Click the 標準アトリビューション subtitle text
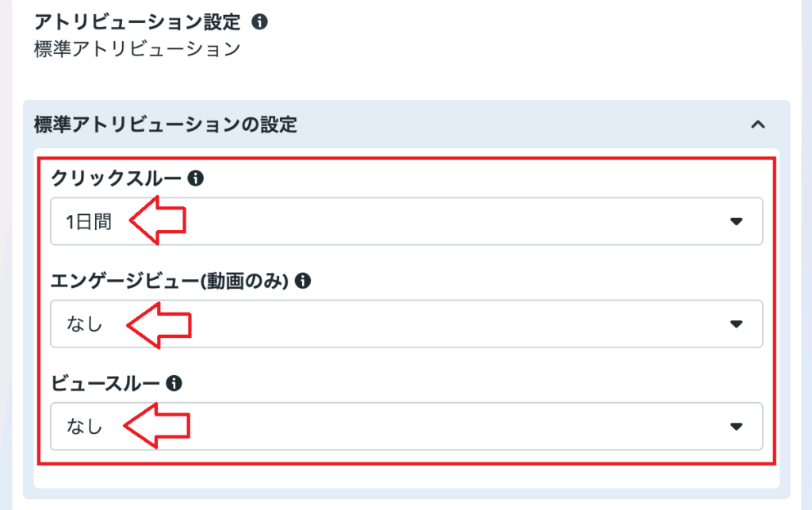 pyautogui.click(x=137, y=49)
